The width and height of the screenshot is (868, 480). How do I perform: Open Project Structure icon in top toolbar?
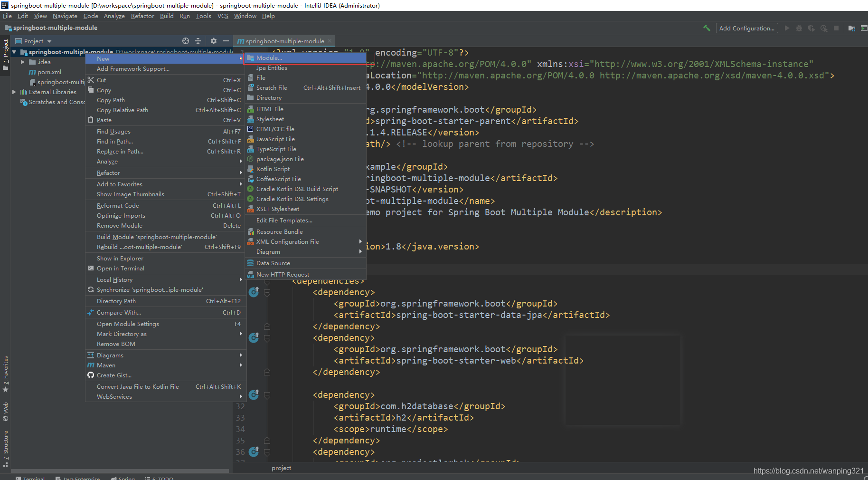[852, 28]
